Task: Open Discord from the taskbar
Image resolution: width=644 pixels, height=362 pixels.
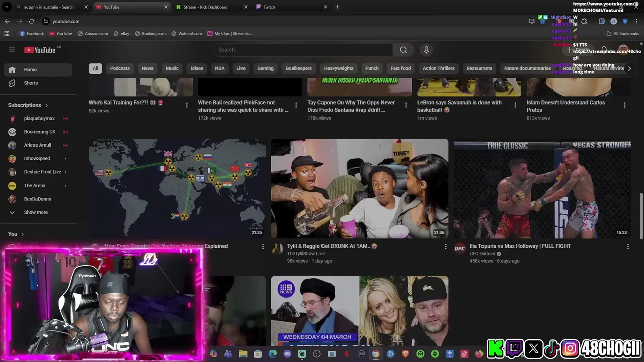Action: click(287, 354)
